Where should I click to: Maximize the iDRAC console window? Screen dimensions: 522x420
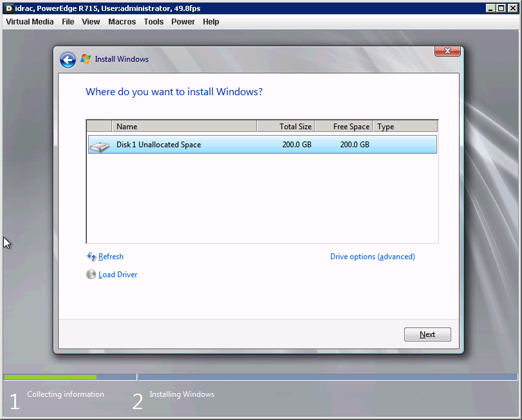pos(501,8)
